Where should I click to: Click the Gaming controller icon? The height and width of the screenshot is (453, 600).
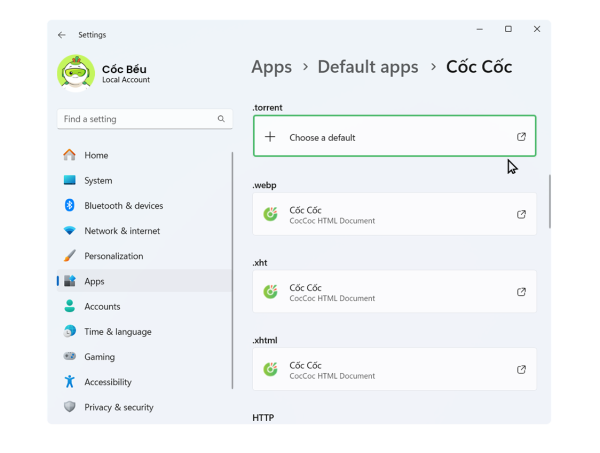pyautogui.click(x=70, y=357)
